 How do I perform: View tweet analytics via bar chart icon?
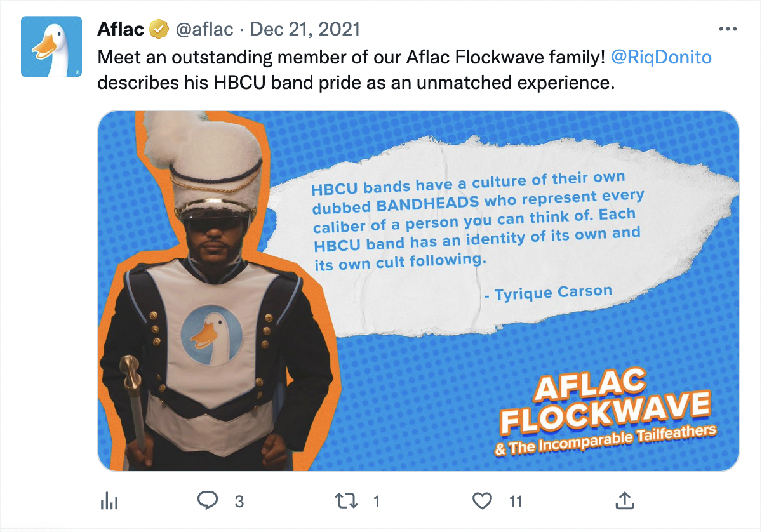(110, 502)
